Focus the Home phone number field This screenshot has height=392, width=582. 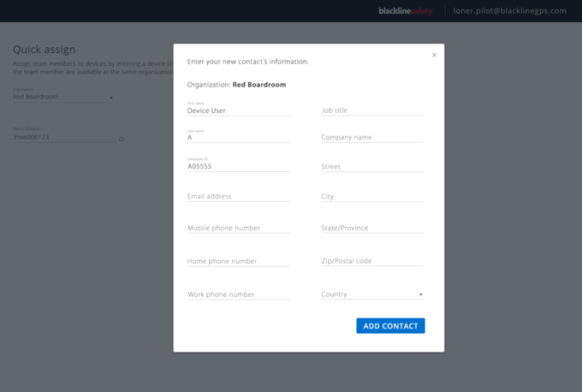pos(238,261)
